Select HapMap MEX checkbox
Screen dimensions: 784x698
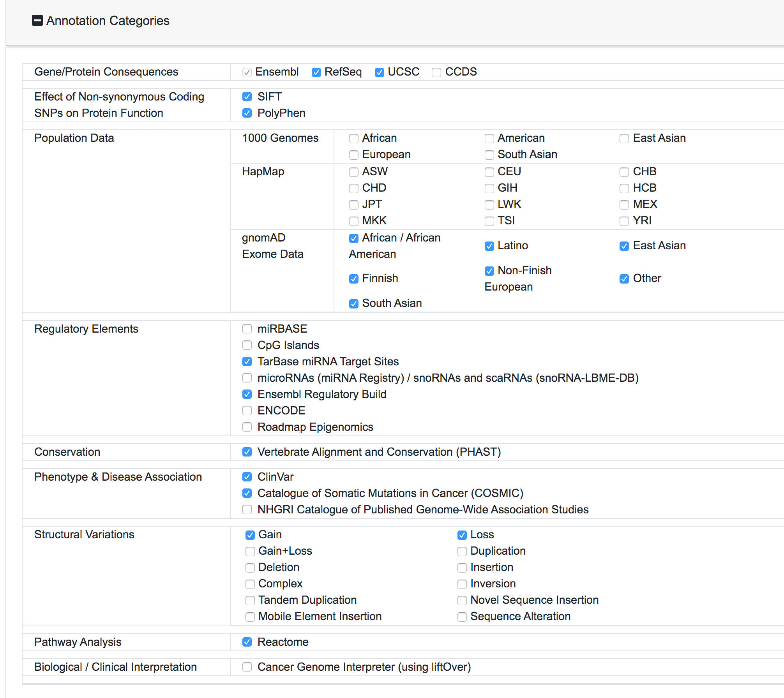point(624,205)
